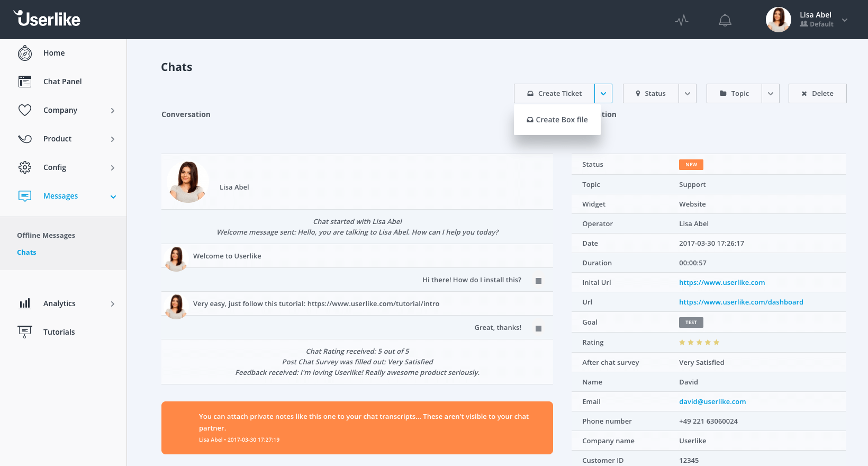Collapse the Messages submenu chevron
Viewport: 868px width, 466px height.
pos(113,197)
